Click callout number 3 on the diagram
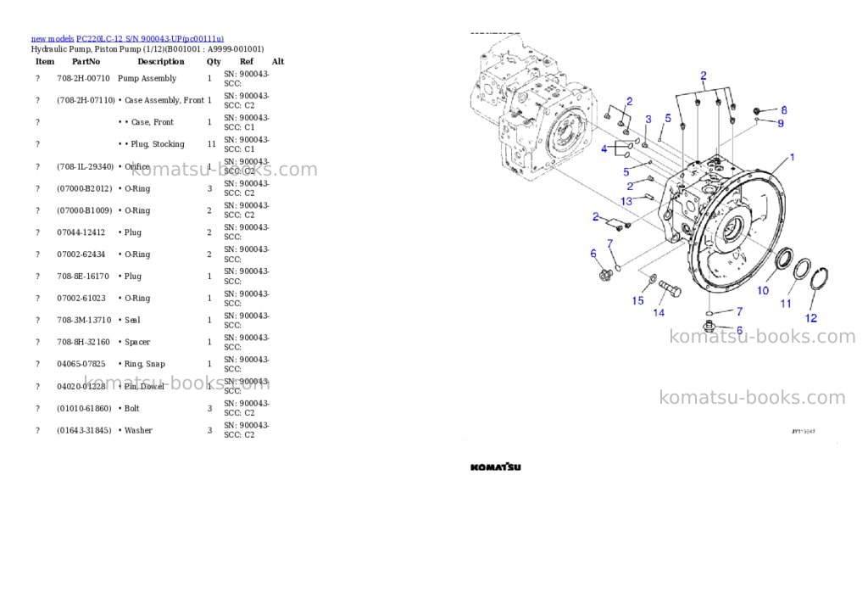The width and height of the screenshot is (868, 615). [648, 119]
